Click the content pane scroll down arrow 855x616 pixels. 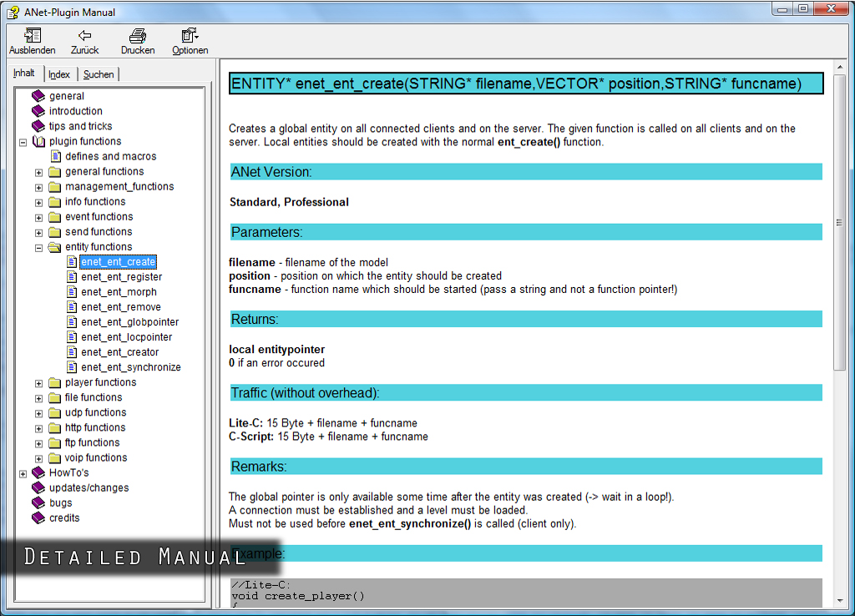(840, 600)
